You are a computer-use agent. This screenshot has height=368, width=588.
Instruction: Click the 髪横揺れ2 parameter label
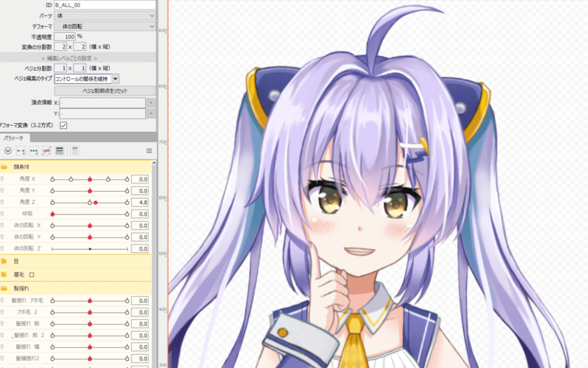27,358
